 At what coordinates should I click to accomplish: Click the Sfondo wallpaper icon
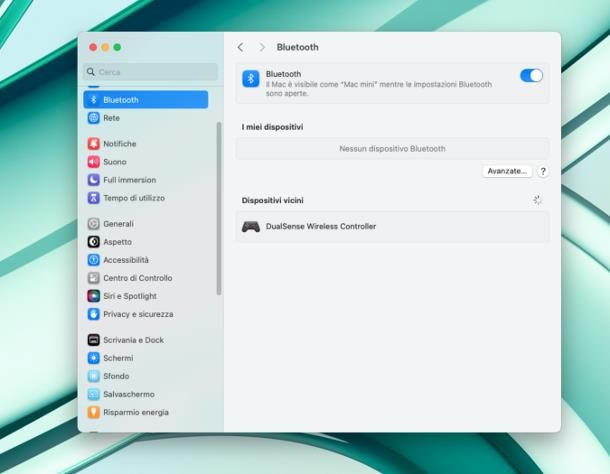pyautogui.click(x=93, y=376)
